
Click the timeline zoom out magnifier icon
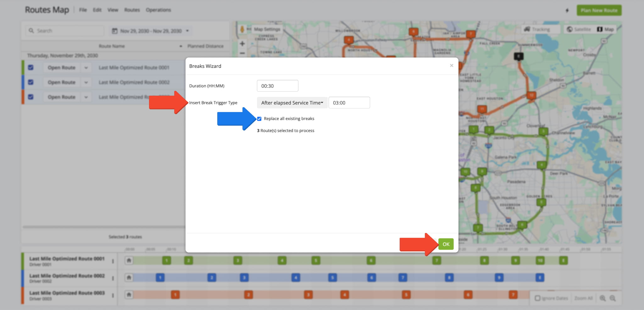(x=613, y=298)
